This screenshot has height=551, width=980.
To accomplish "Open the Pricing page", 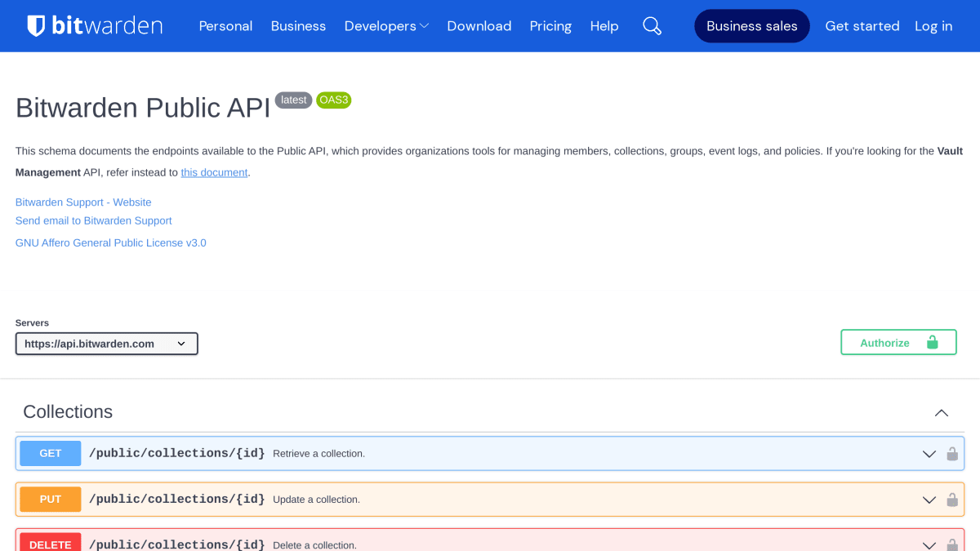I will [550, 26].
